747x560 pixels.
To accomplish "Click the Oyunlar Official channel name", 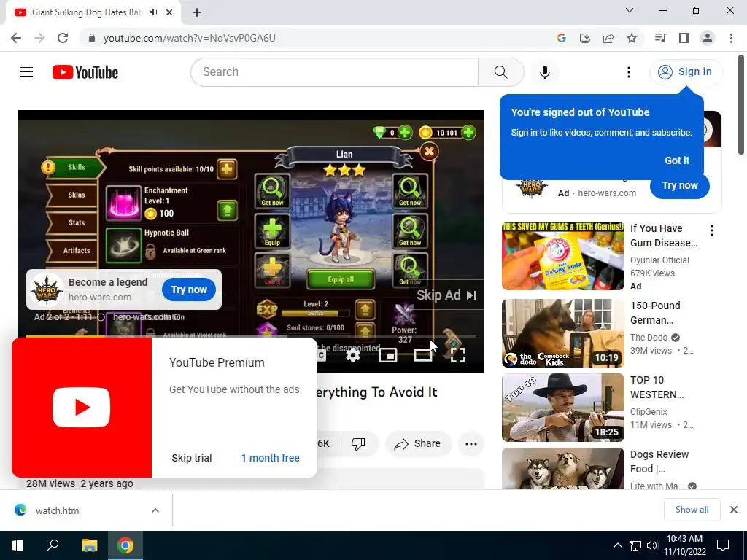I will pyautogui.click(x=659, y=260).
